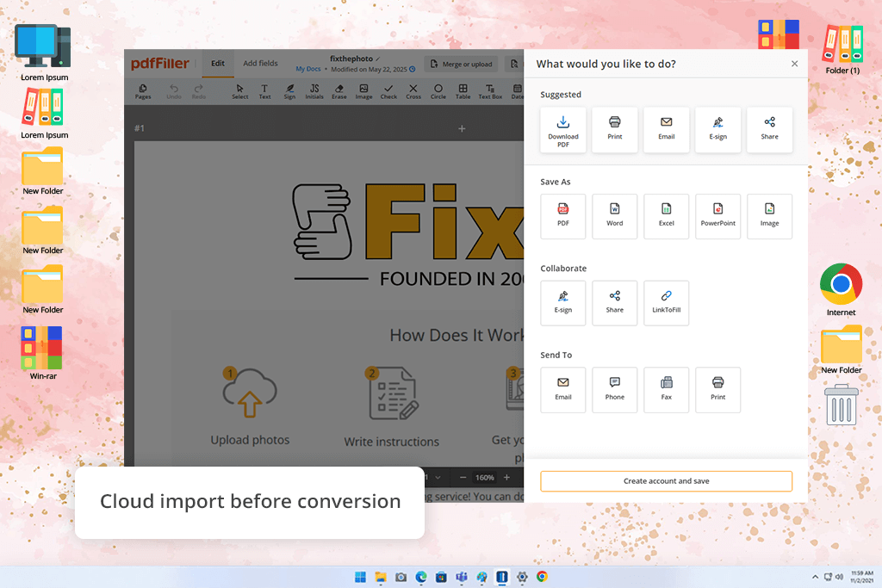Click Create account and save button
Screen dimensions: 882x588
pos(667,481)
